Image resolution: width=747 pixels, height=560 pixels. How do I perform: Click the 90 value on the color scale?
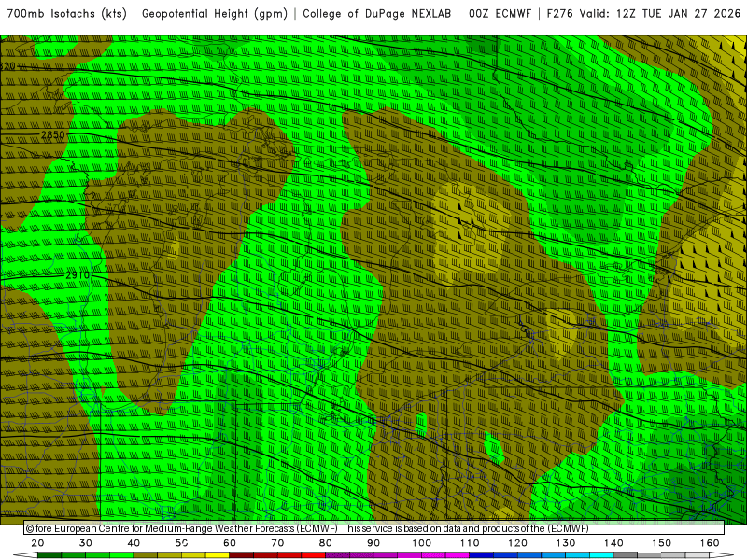[x=373, y=543]
